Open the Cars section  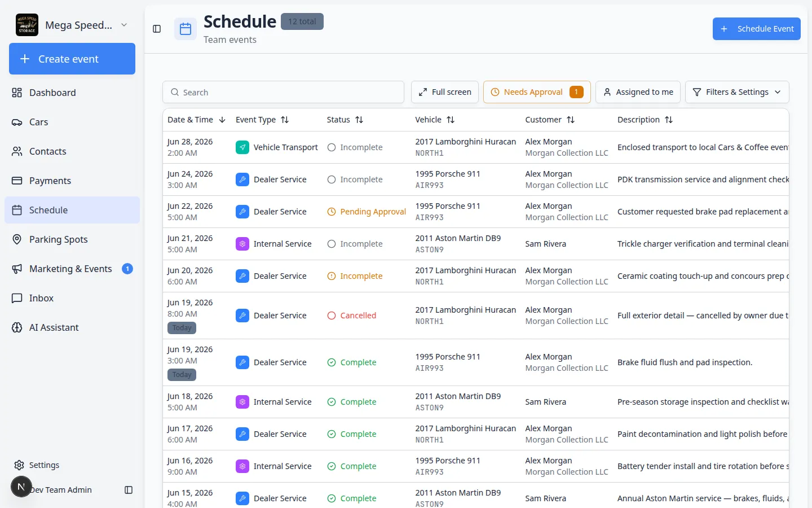tap(72, 122)
